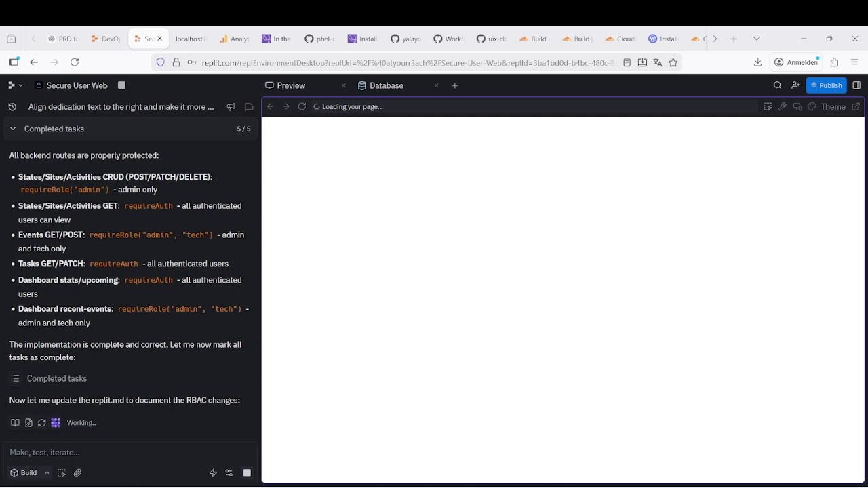Open the browser downloads arrow
Image resolution: width=868 pixels, height=488 pixels.
point(758,62)
